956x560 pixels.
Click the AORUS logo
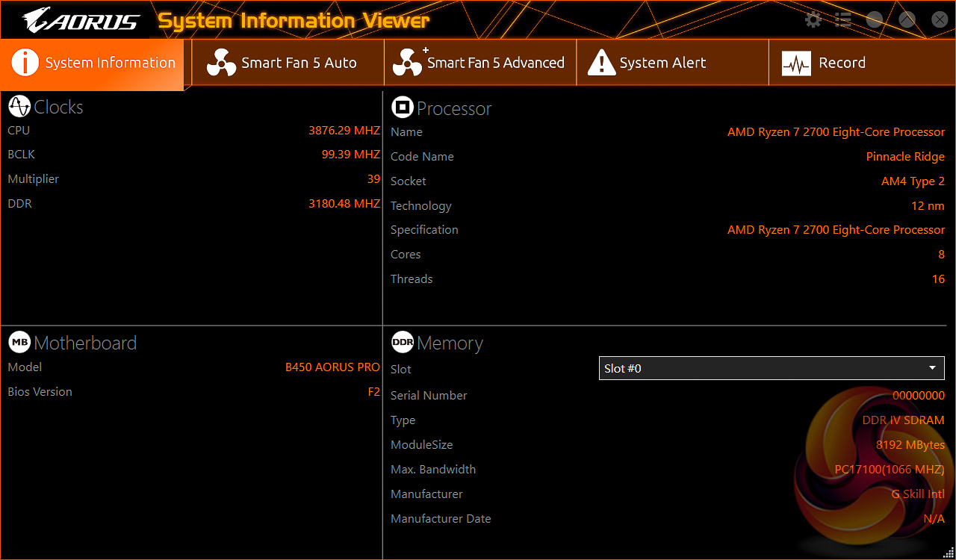click(81, 20)
